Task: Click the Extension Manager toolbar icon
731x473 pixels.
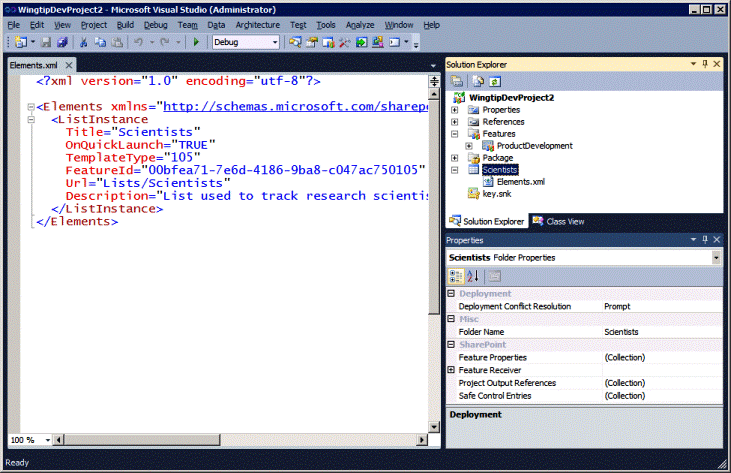Action: [x=378, y=42]
